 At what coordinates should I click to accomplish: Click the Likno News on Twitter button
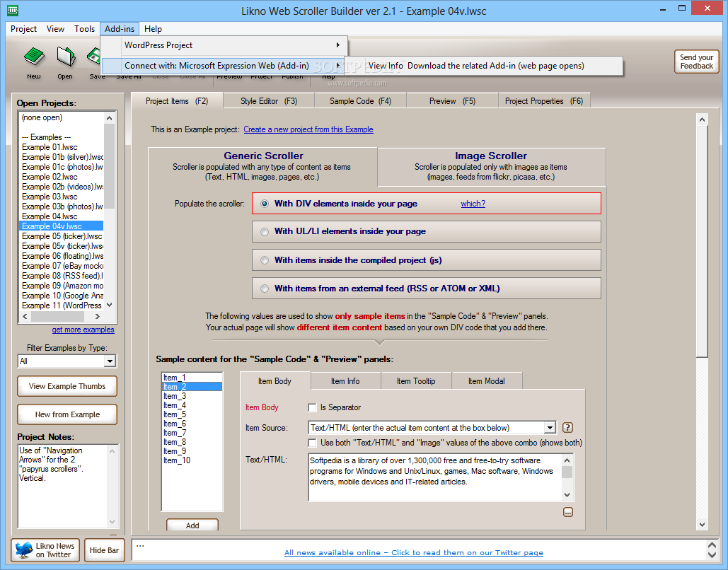(x=45, y=550)
